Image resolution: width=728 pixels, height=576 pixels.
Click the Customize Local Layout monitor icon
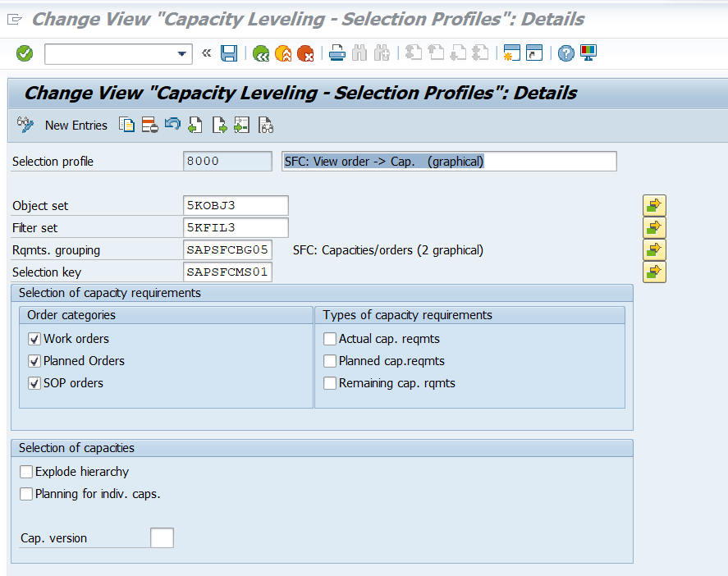[588, 53]
